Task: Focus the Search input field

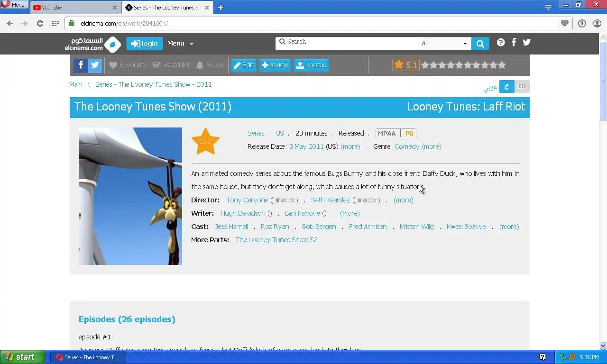Action: [347, 43]
